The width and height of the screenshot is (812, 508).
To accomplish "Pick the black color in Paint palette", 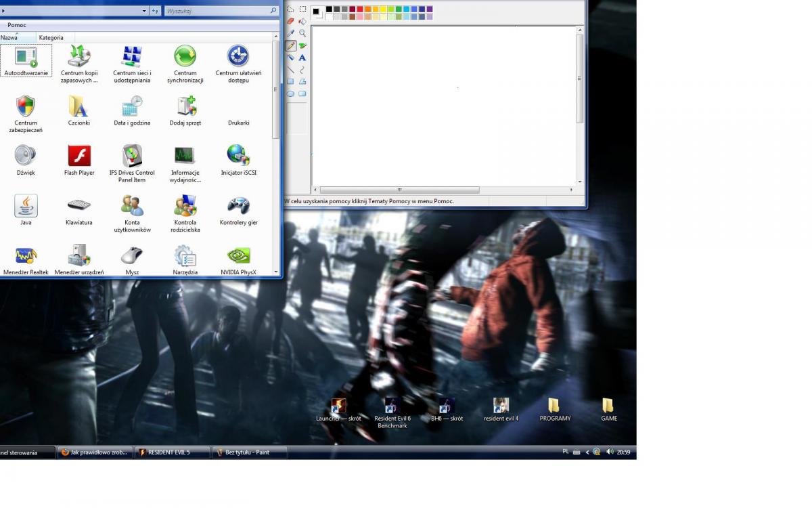I will coord(330,9).
